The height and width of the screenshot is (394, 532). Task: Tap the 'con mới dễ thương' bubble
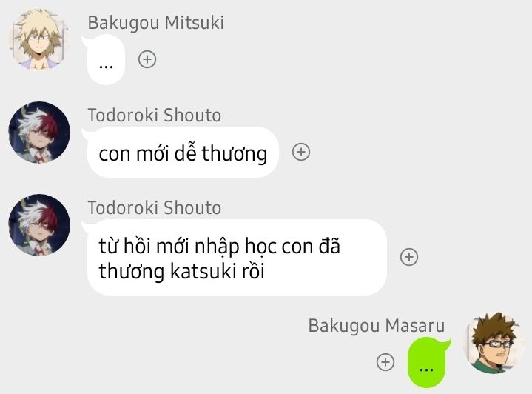181,152
